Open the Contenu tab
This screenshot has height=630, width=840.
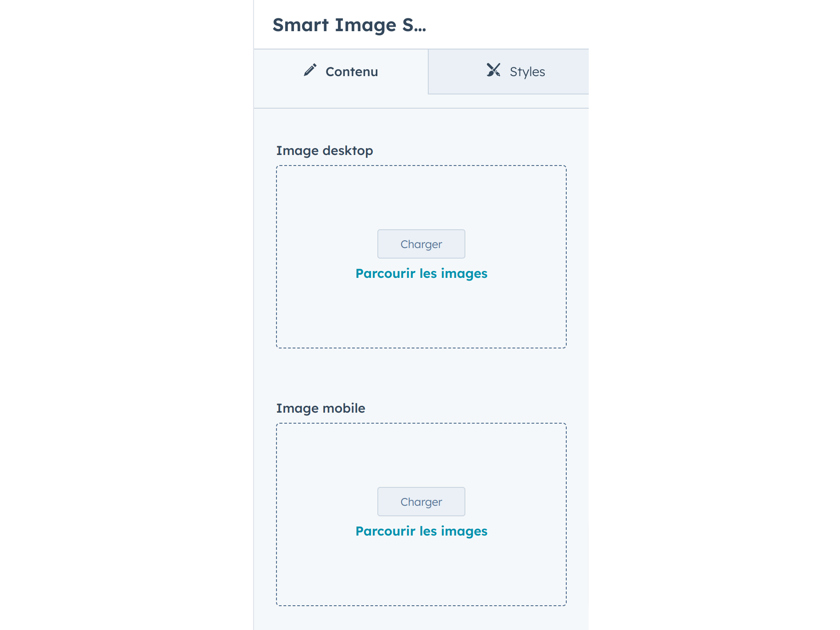[351, 71]
